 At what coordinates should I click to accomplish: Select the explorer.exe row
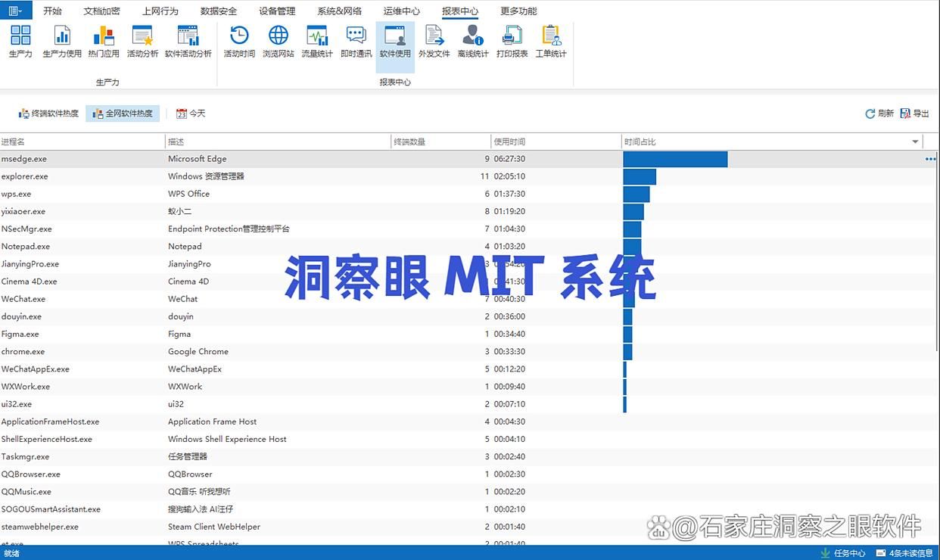pos(469,176)
